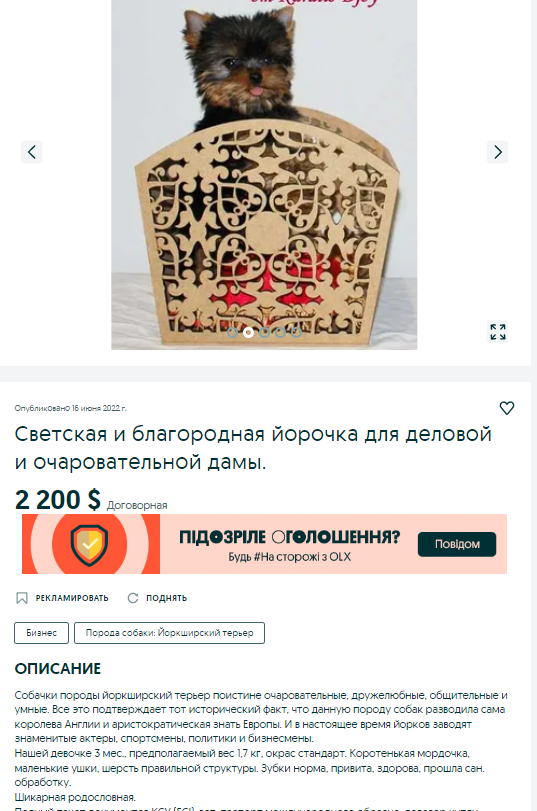
Task: Select the first gallery dot indicator
Action: pos(233,333)
